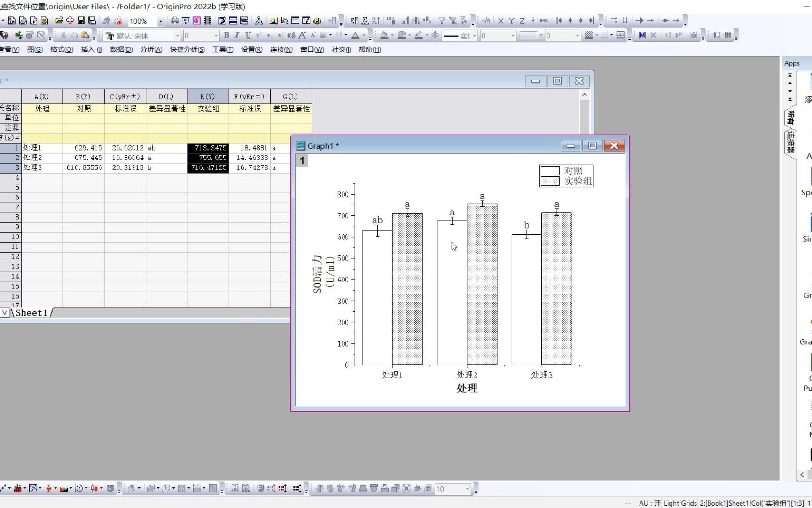Open an existing file via folder icon
The height and width of the screenshot is (508, 812).
(x=59, y=21)
